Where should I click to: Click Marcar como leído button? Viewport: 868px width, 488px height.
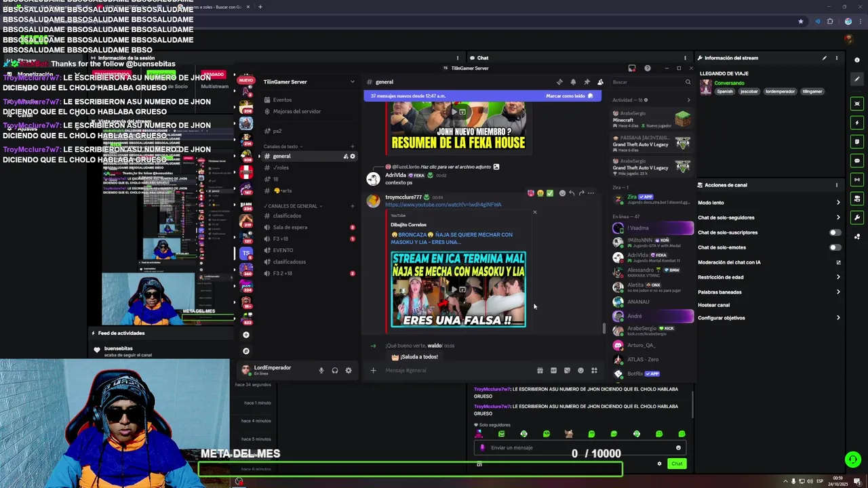(570, 96)
